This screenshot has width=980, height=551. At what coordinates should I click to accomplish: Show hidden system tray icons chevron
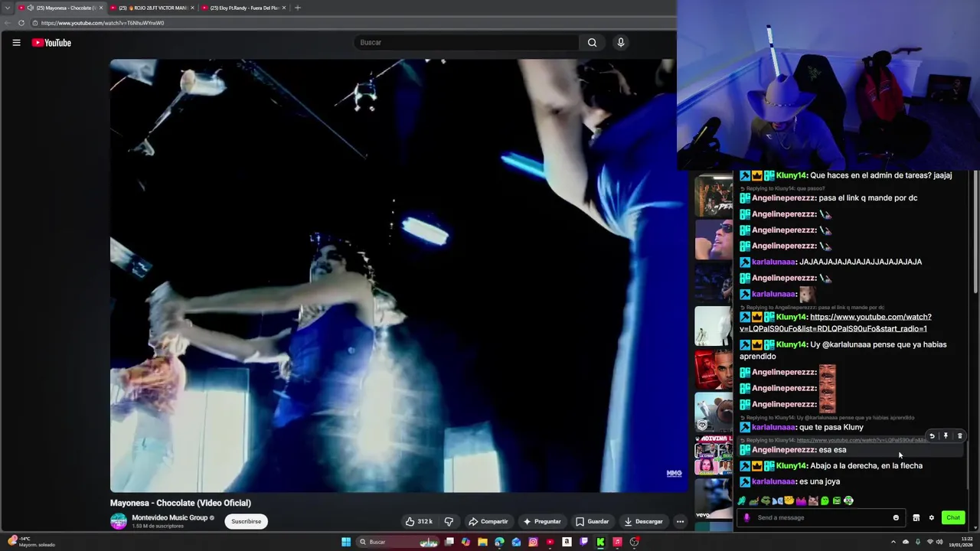(x=893, y=542)
